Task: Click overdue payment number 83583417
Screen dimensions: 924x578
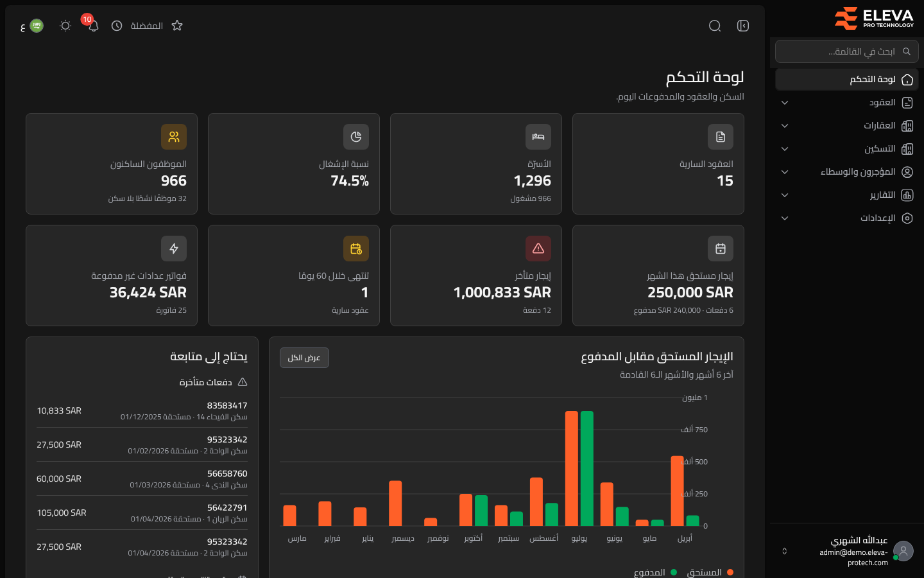Action: pos(227,405)
